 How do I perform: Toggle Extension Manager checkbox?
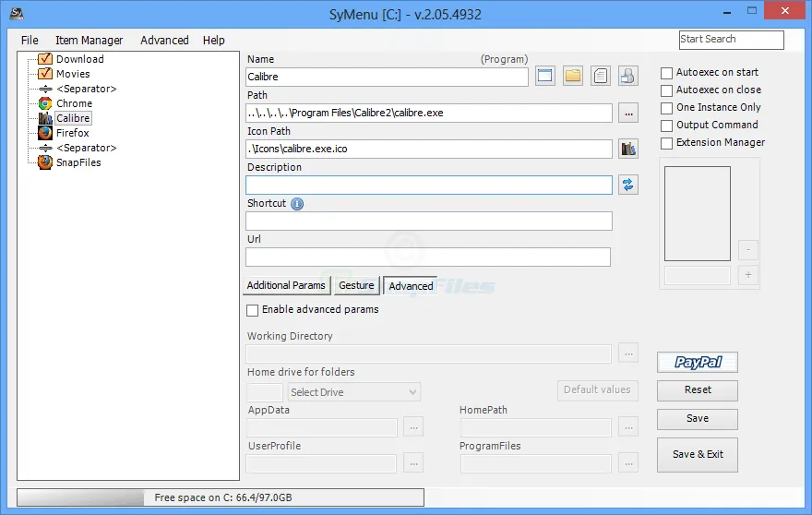[666, 143]
